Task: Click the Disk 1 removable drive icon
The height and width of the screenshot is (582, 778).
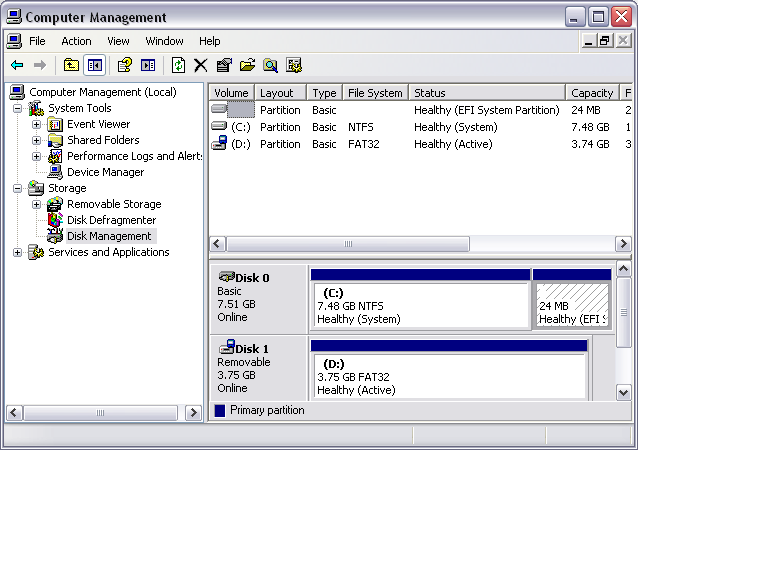Action: click(226, 347)
